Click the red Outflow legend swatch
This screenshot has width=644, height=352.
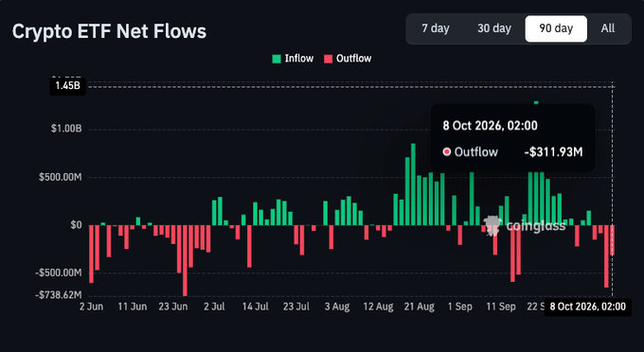click(x=328, y=59)
